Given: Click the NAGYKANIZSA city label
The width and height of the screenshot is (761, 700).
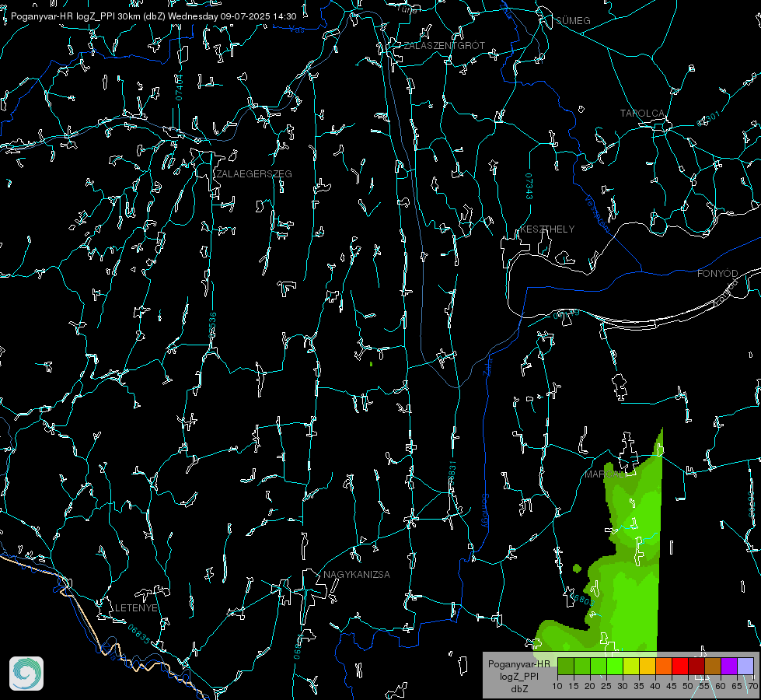Looking at the screenshot, I should (357, 574).
